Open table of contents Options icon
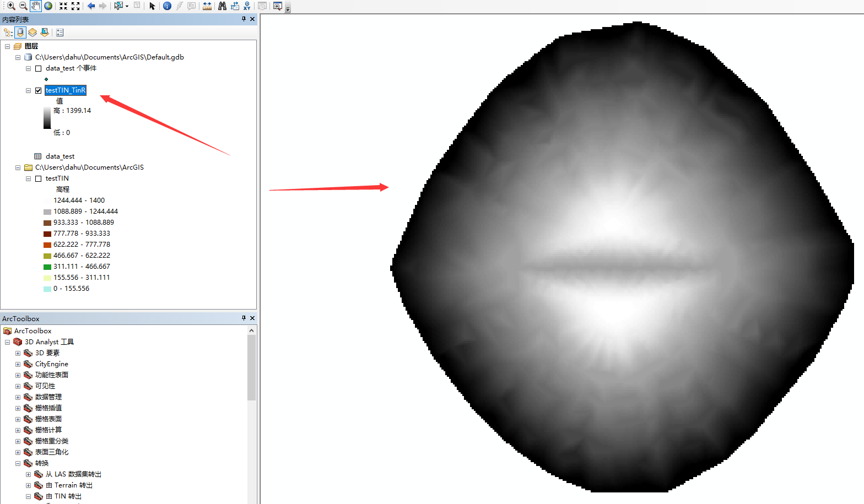The width and height of the screenshot is (864, 504). coord(60,32)
